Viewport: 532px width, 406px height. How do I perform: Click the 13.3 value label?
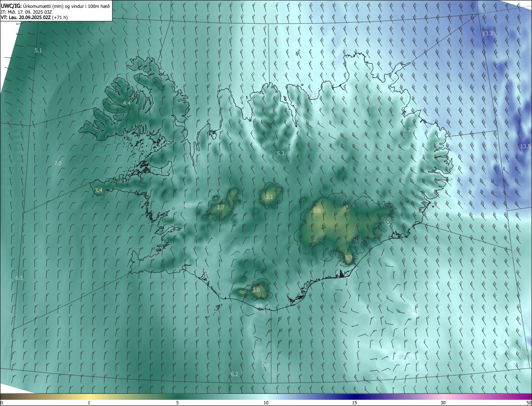click(x=488, y=33)
